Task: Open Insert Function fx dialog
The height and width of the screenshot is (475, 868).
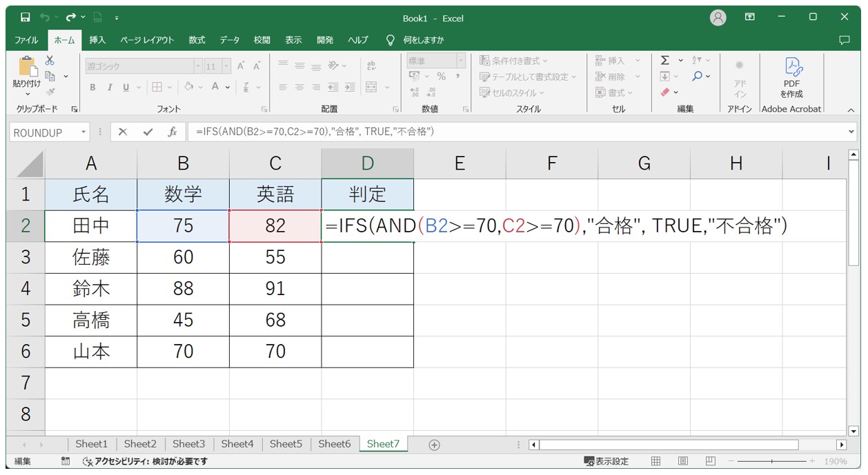Action: [172, 132]
